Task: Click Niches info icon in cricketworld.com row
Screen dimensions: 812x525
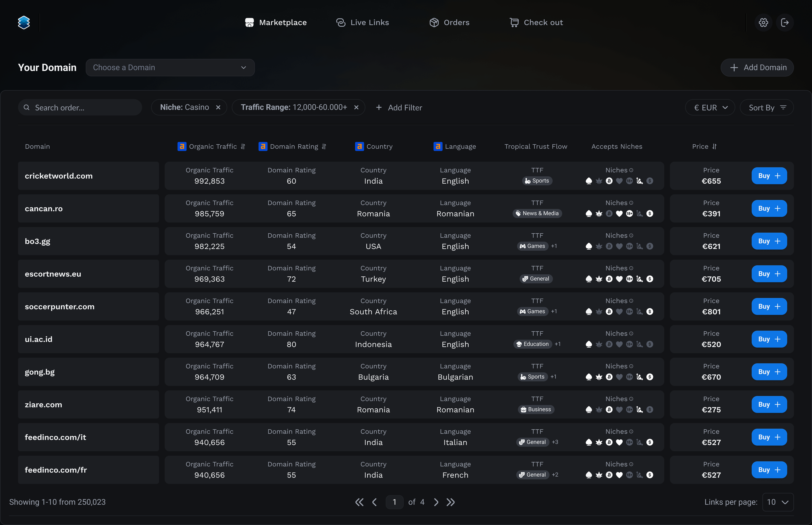Action: pos(631,170)
